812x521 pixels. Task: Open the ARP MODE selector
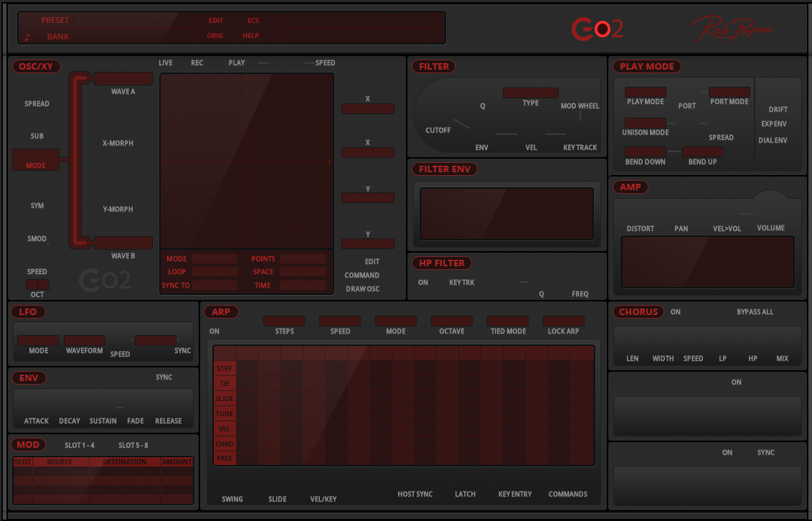pos(396,321)
